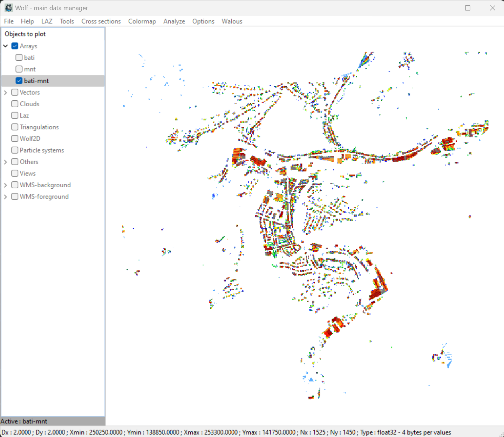Open the Cross sections menu
Viewport: 504px width, 437px height.
[101, 21]
